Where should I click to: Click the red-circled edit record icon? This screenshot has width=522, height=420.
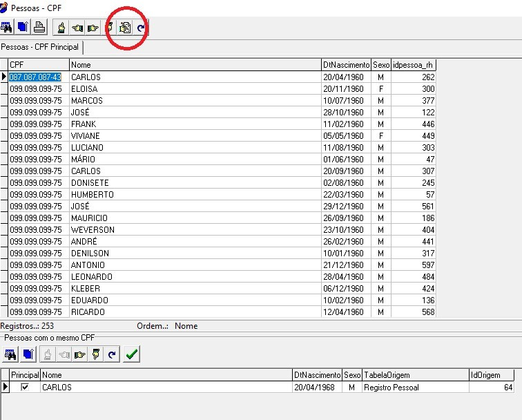pos(125,28)
